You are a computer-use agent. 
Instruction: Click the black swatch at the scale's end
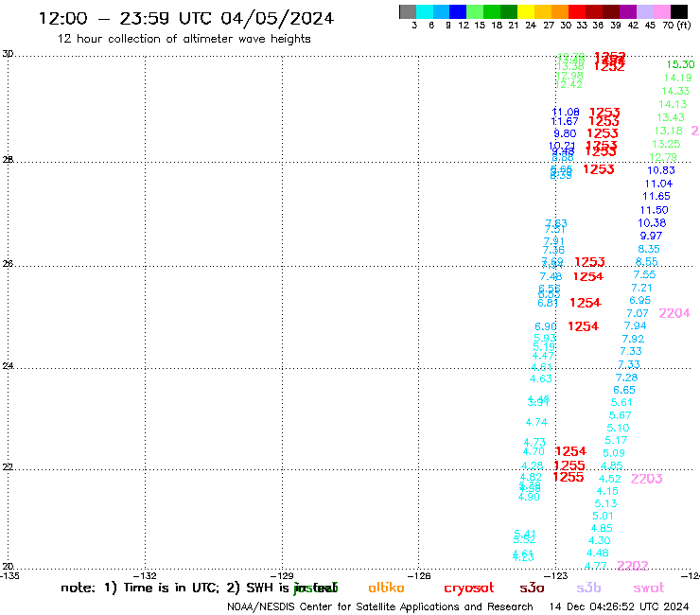coord(679,11)
